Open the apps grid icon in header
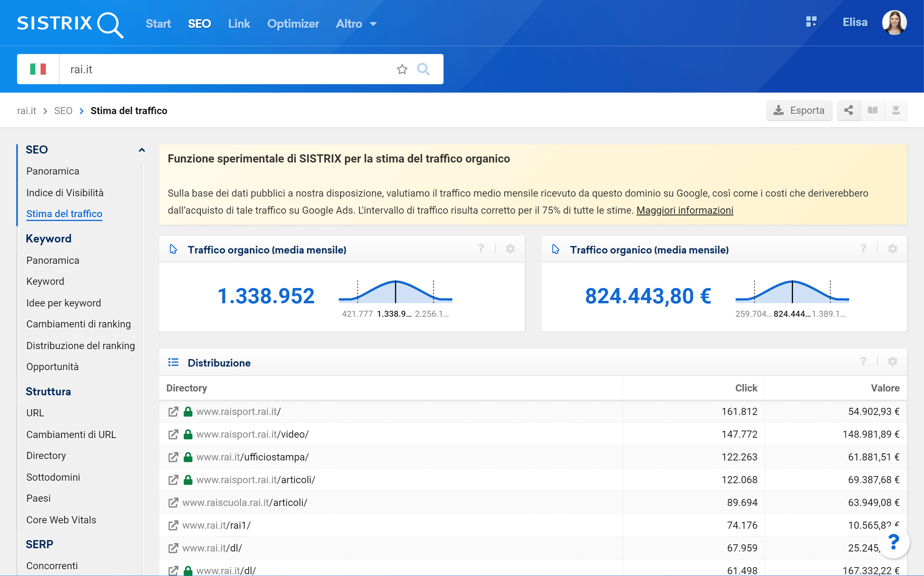This screenshot has width=924, height=576. [x=811, y=22]
